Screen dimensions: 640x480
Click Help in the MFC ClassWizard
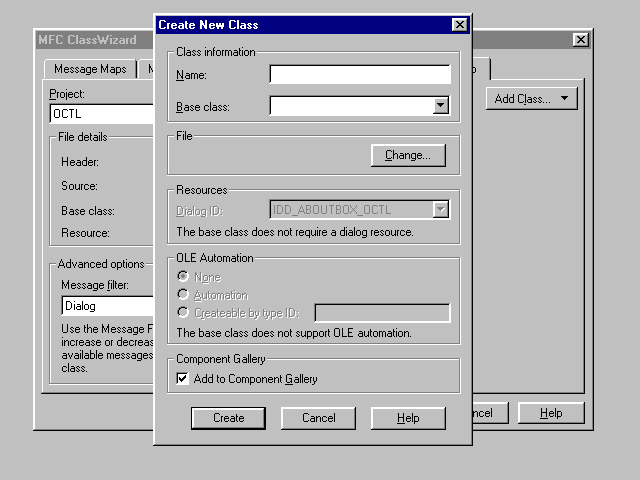pyautogui.click(x=552, y=413)
